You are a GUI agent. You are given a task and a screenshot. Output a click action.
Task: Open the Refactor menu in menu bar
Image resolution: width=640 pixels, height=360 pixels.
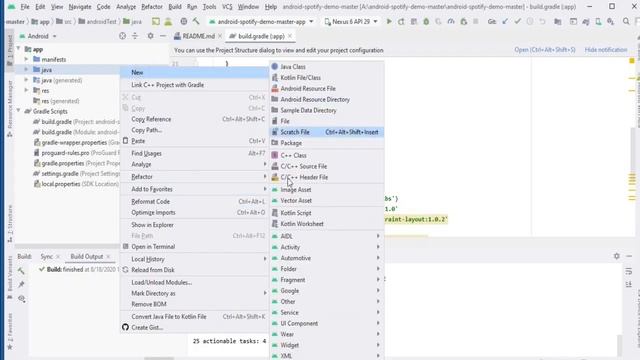coord(151,7)
